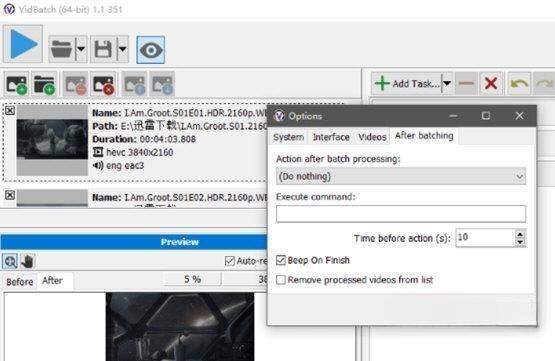This screenshot has height=361, width=555.
Task: Save project with the floppy disk icon
Action: tap(103, 49)
